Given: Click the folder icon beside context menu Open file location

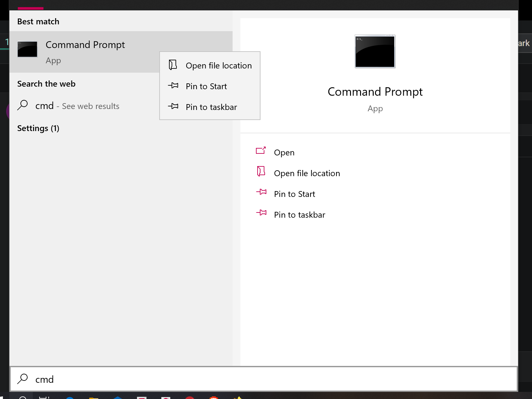Looking at the screenshot, I should [x=173, y=65].
